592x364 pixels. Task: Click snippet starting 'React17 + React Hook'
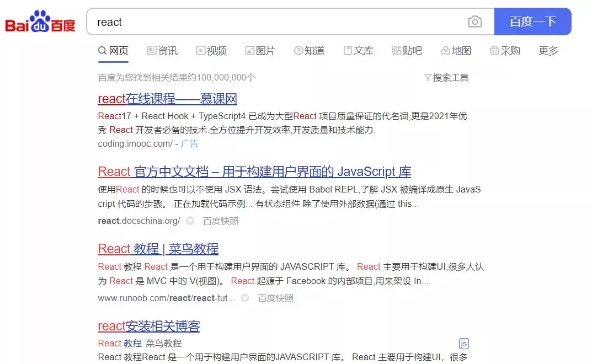[x=282, y=123]
